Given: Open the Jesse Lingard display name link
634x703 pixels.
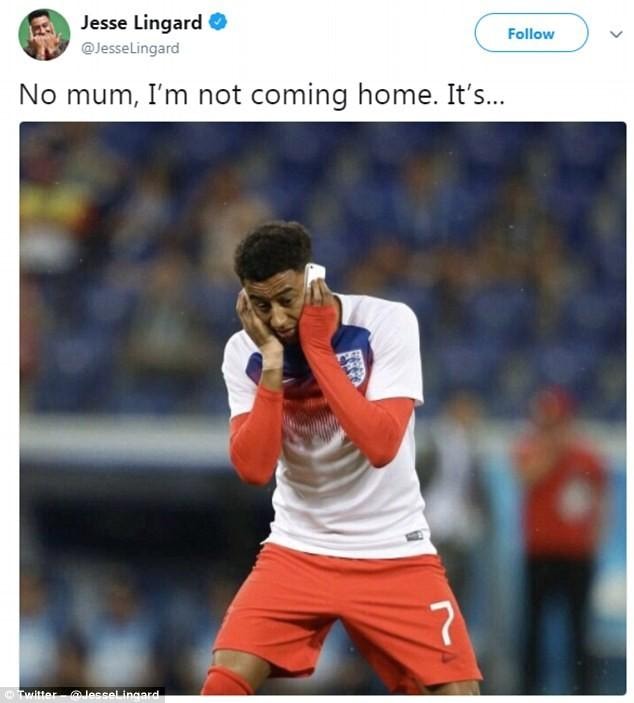Looking at the screenshot, I should point(141,22).
